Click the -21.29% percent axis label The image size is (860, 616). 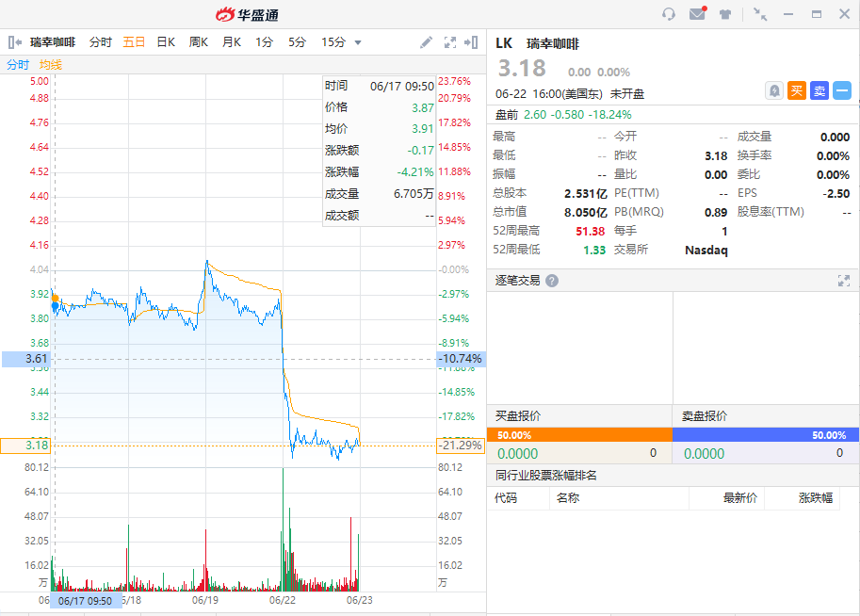tap(462, 446)
